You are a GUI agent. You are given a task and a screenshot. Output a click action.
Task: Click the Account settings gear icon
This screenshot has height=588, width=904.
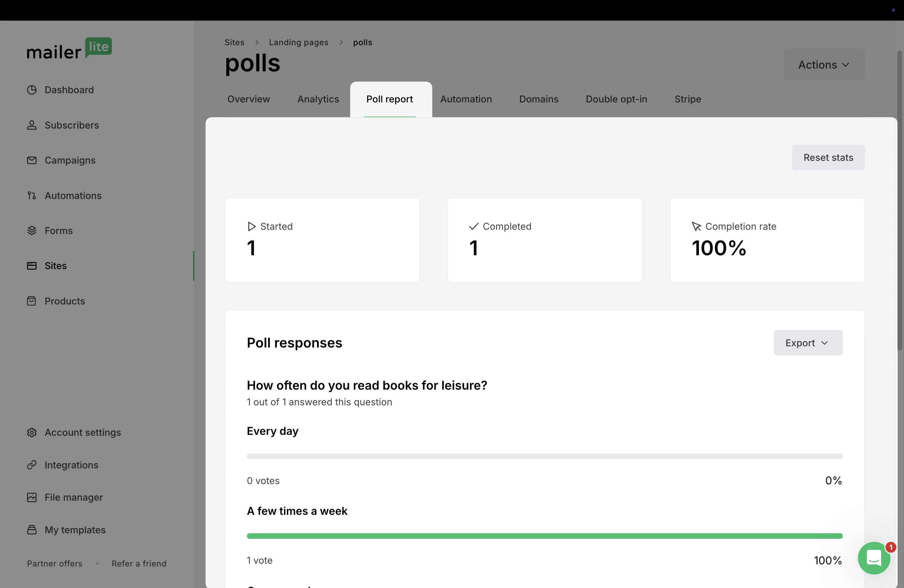(32, 433)
